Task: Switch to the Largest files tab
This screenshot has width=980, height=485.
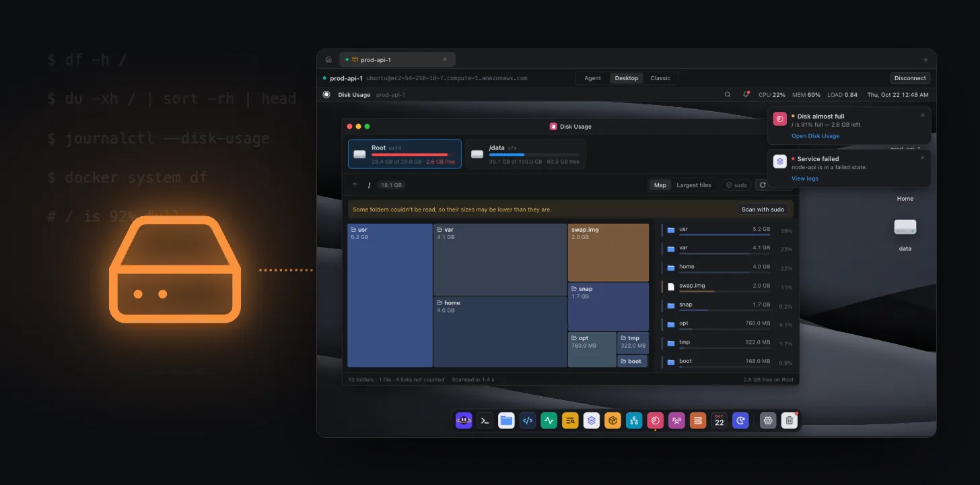Action: pos(694,185)
